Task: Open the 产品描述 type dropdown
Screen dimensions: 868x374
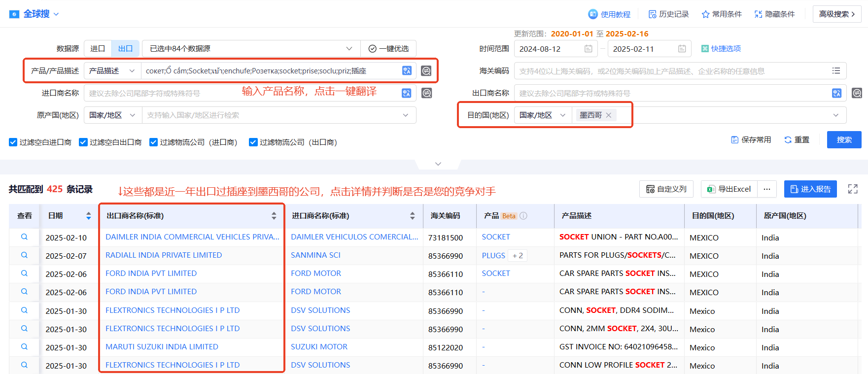Action: tap(112, 71)
